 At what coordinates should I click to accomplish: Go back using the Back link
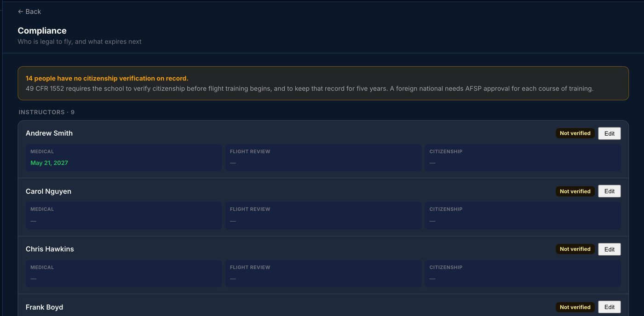[x=29, y=11]
